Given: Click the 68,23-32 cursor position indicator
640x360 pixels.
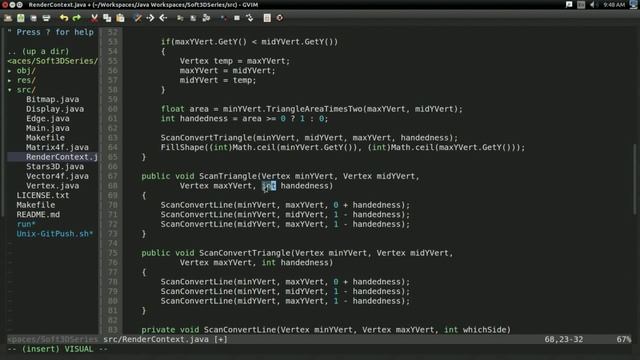Looking at the screenshot, I should (x=564, y=340).
